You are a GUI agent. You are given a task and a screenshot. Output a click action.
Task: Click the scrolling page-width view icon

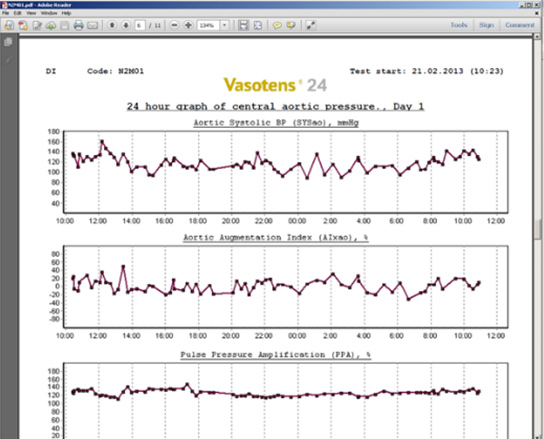[x=244, y=25]
